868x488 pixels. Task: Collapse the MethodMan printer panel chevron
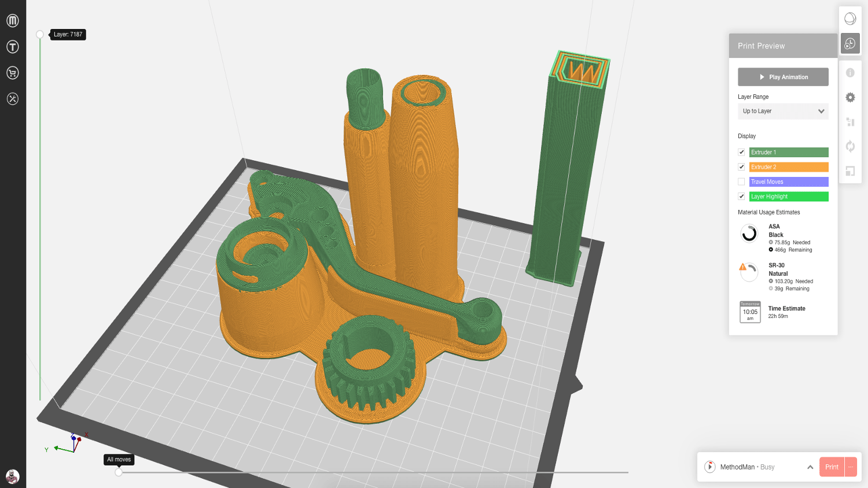coord(810,467)
